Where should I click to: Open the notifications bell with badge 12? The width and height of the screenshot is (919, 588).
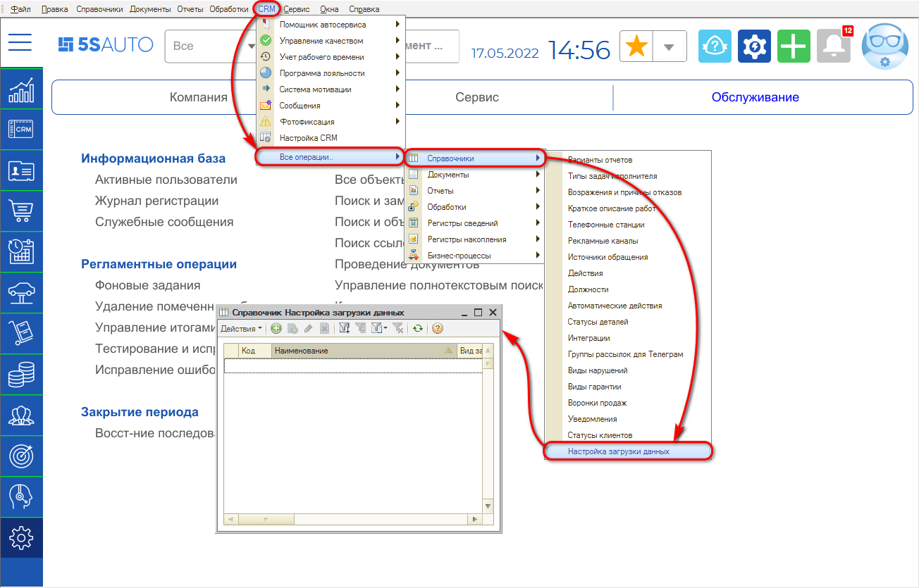tap(833, 47)
